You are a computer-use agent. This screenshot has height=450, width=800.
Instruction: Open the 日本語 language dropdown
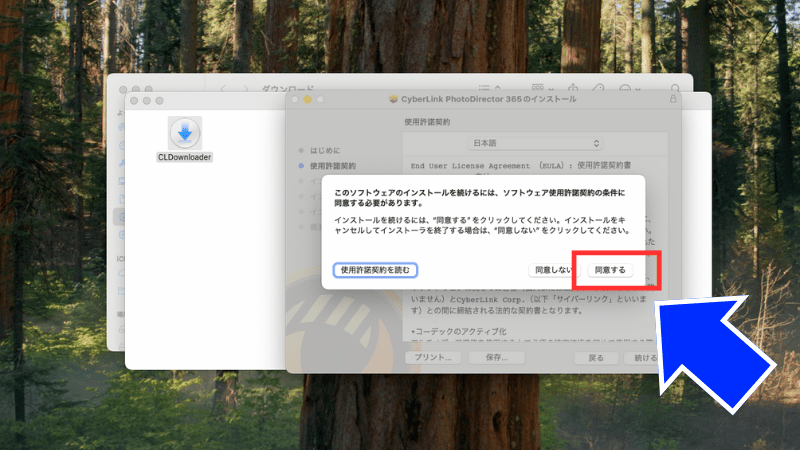(x=535, y=143)
